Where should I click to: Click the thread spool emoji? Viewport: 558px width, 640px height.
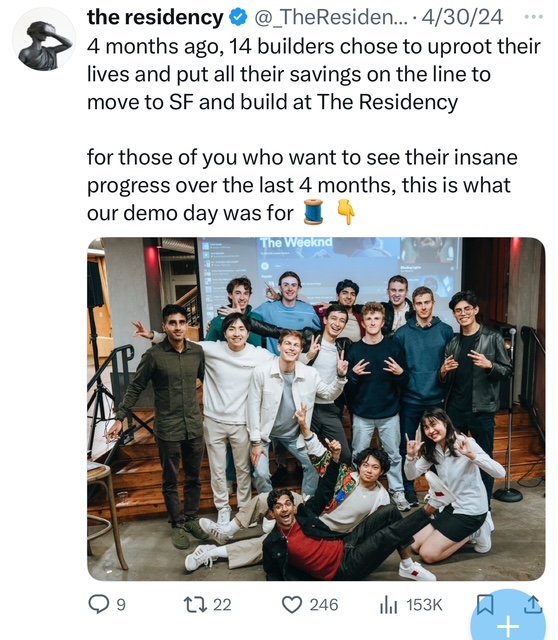click(313, 212)
